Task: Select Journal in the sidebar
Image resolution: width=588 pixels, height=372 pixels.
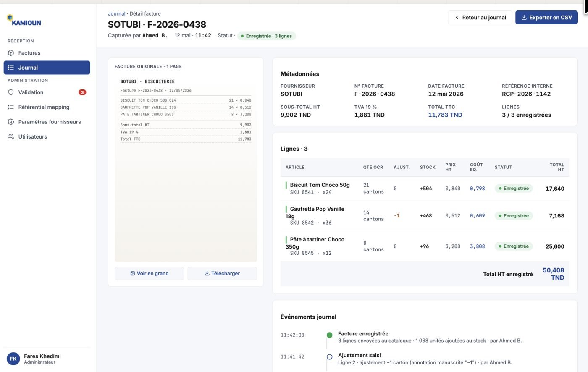Action: click(47, 68)
